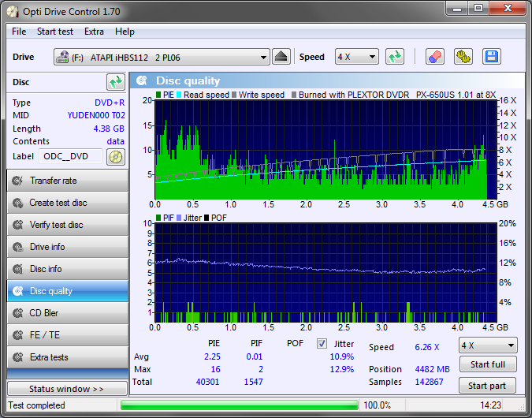This screenshot has height=418, width=532.
Task: Click the drive icon in the Drive selector
Action: tap(62, 57)
